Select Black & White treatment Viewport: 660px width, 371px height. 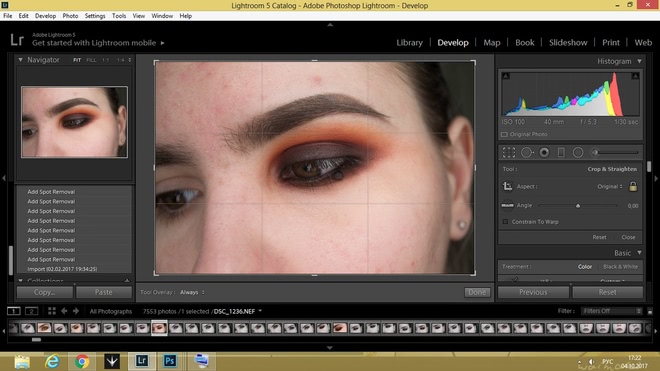point(620,267)
